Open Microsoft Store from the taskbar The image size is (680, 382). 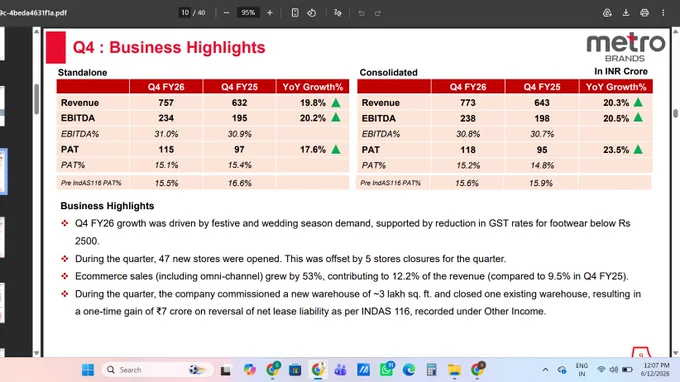click(x=295, y=370)
